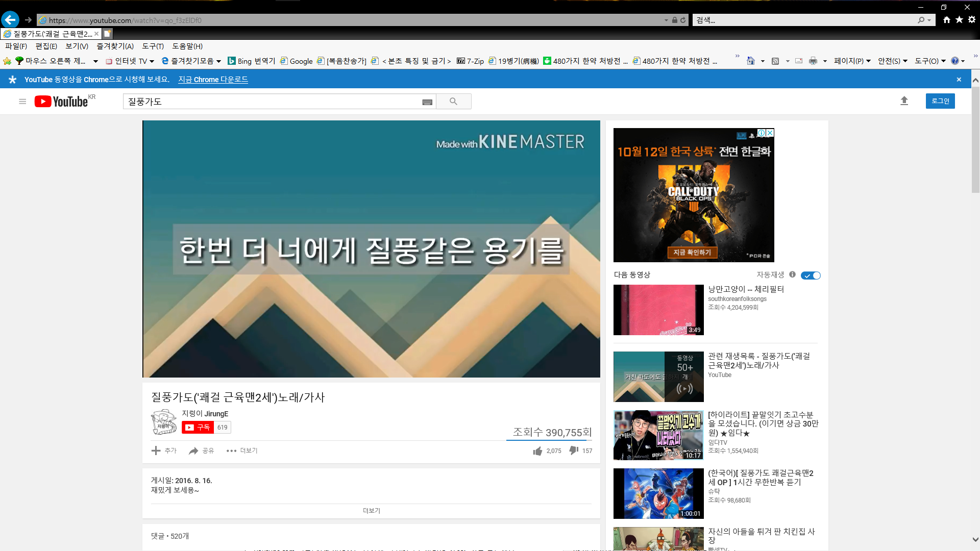Click the 7-Zip favorite link

[470, 61]
